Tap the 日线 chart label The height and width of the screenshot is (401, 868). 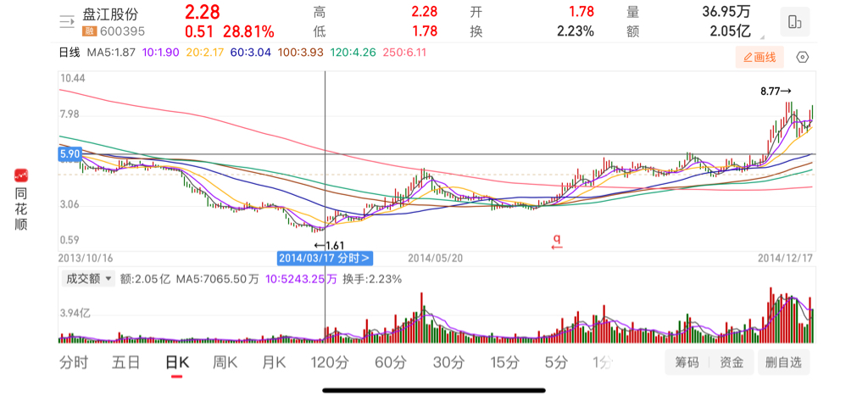coord(70,53)
